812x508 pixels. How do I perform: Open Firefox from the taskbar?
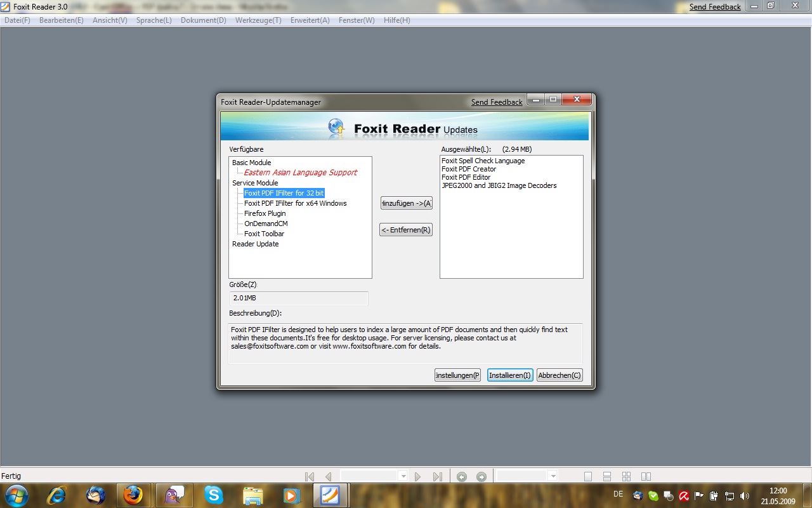tap(133, 495)
